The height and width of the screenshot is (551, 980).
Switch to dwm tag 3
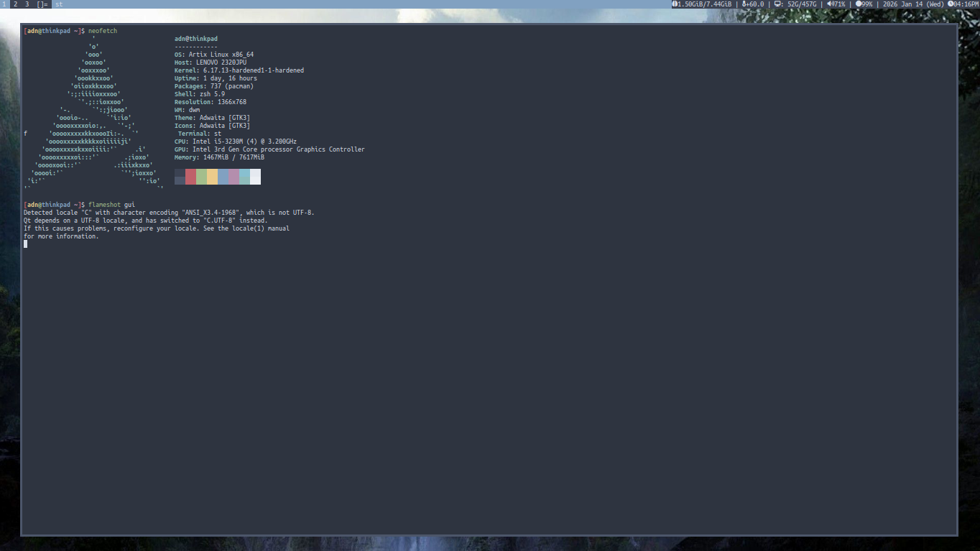(27, 4)
